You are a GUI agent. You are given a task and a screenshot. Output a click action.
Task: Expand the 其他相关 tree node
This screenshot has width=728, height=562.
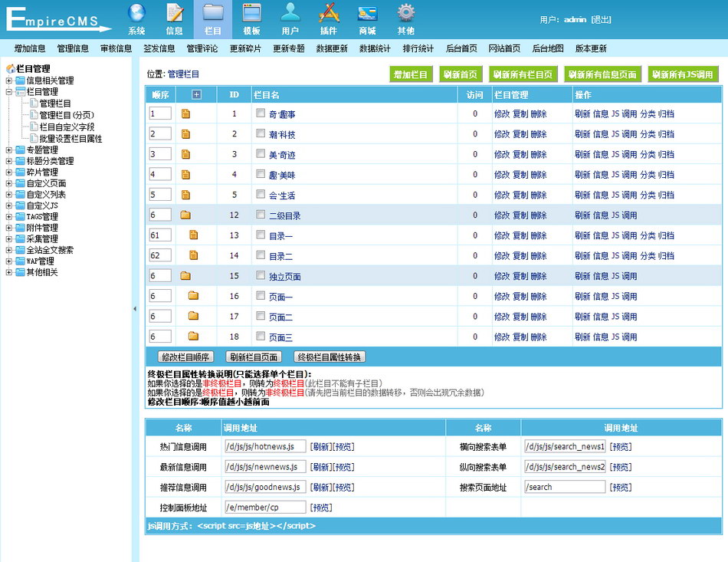pos(9,272)
